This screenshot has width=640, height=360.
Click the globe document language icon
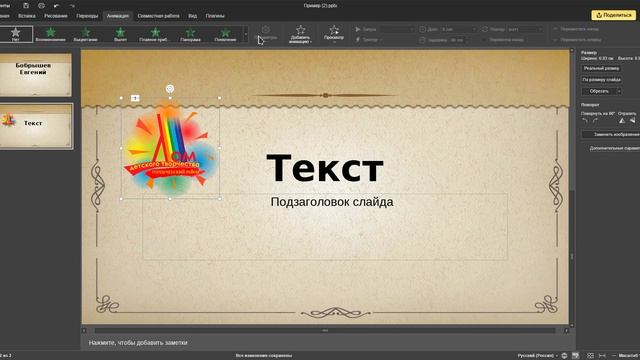(564, 356)
